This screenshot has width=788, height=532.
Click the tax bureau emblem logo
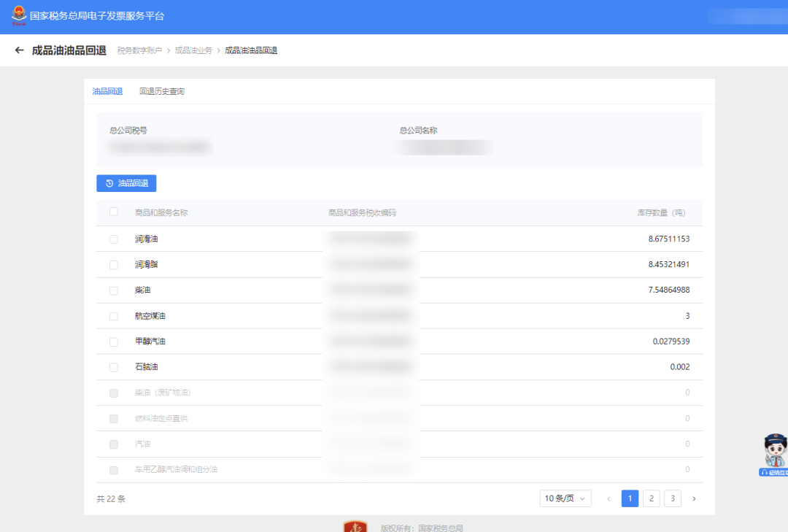click(18, 16)
